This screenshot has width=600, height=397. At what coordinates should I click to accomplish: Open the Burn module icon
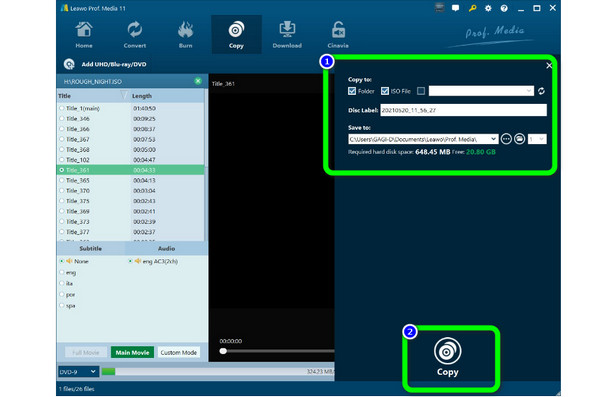(186, 30)
